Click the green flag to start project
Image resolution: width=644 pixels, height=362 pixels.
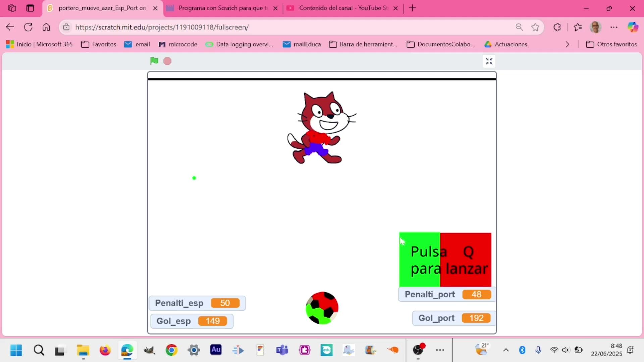tap(154, 61)
